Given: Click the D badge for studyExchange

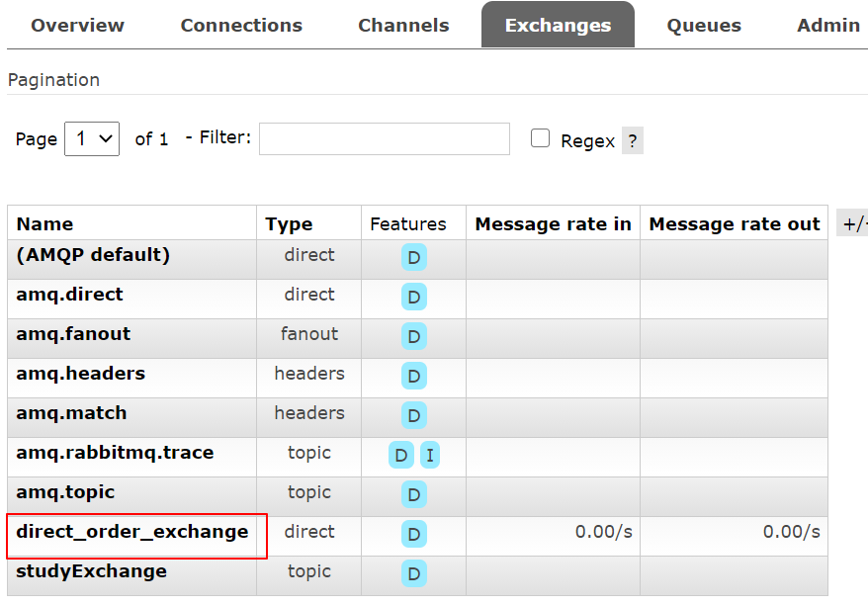Looking at the screenshot, I should (414, 573).
